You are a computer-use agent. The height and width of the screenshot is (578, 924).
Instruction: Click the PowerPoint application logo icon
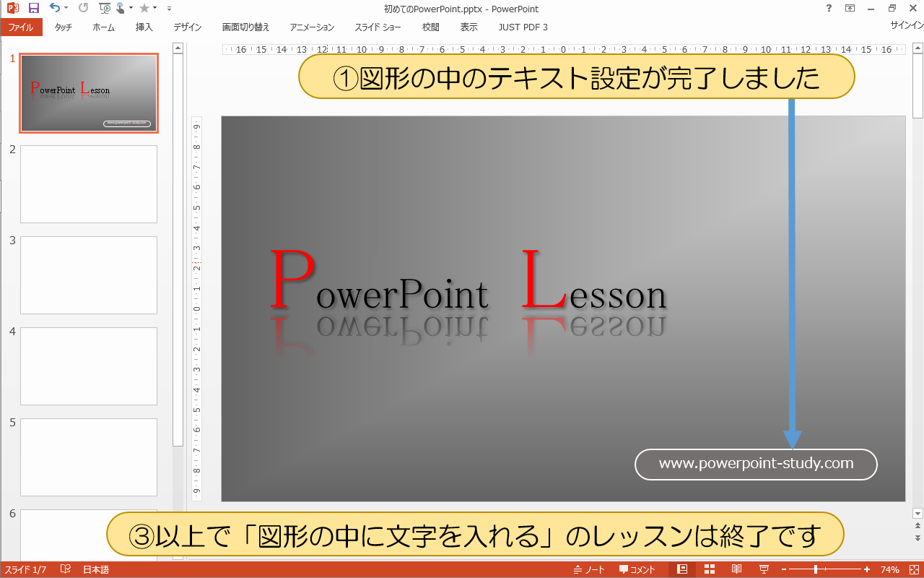pyautogui.click(x=12, y=9)
